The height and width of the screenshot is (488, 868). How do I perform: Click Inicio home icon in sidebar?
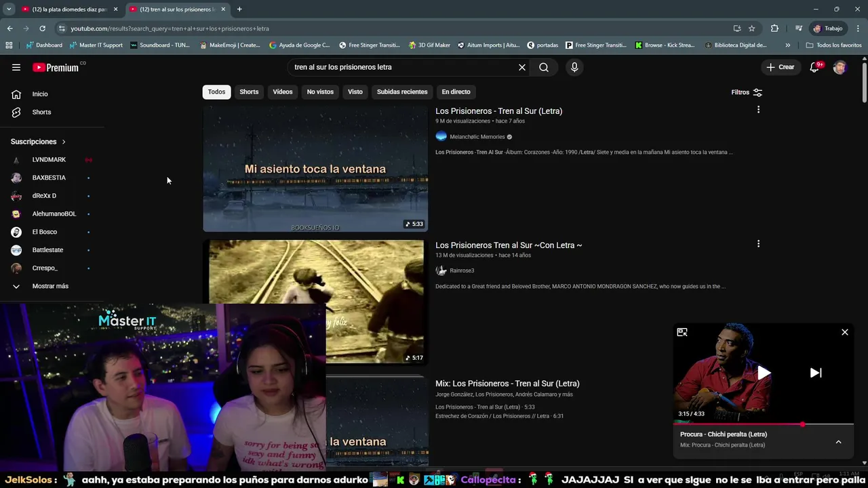tap(16, 94)
